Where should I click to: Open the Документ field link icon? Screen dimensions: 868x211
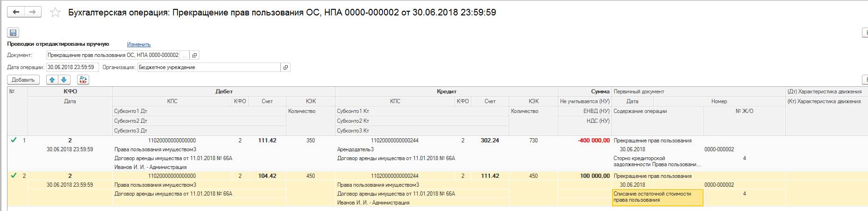[195, 55]
